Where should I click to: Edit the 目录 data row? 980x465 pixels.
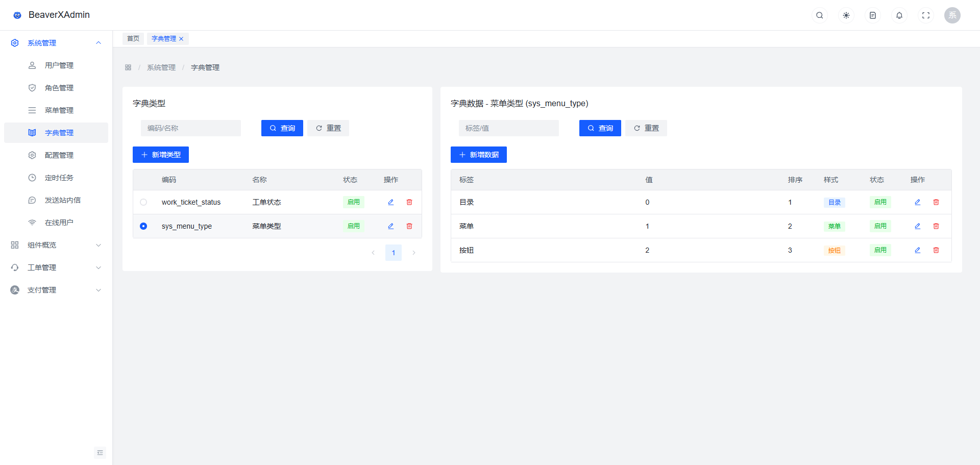(x=918, y=202)
